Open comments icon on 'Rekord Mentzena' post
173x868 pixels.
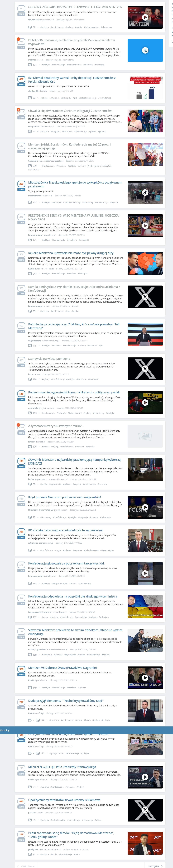30,274
